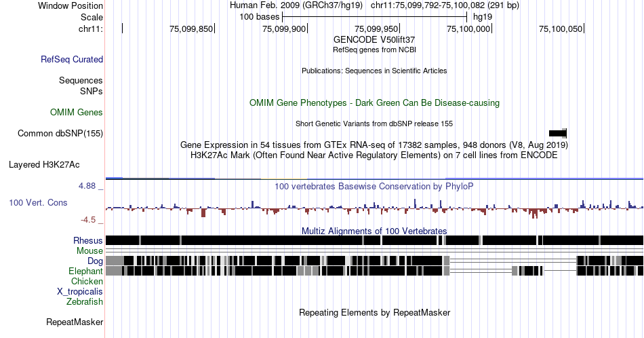The height and width of the screenshot is (338, 644).
Task: Click 'Short Genetic Variants from dbSNP release 155'
Action: 374,124
